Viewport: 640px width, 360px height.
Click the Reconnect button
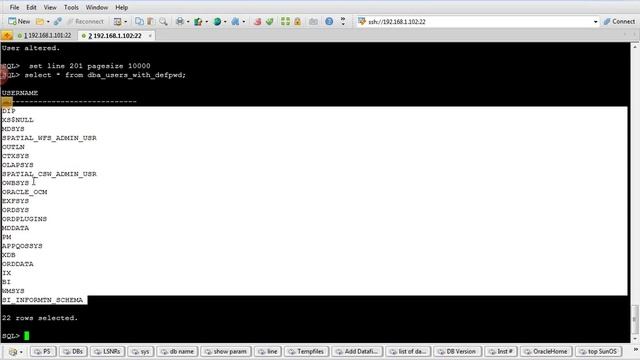tap(85, 21)
